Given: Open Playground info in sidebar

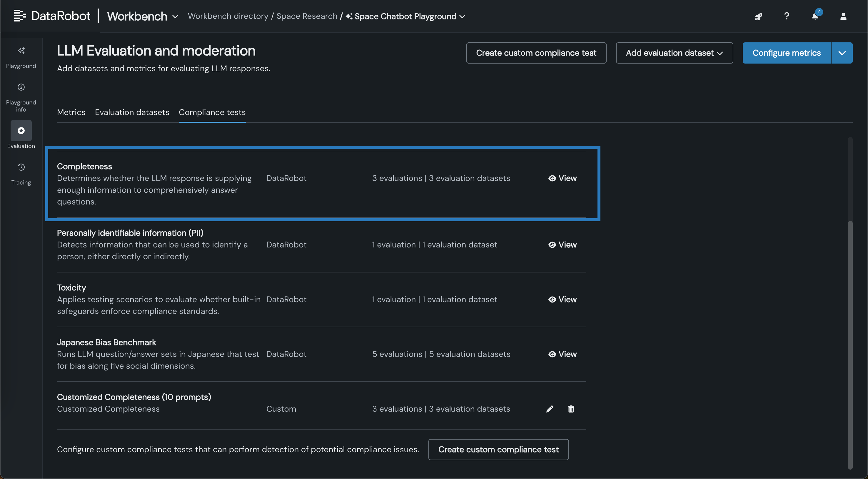Looking at the screenshot, I should pyautogui.click(x=21, y=87).
